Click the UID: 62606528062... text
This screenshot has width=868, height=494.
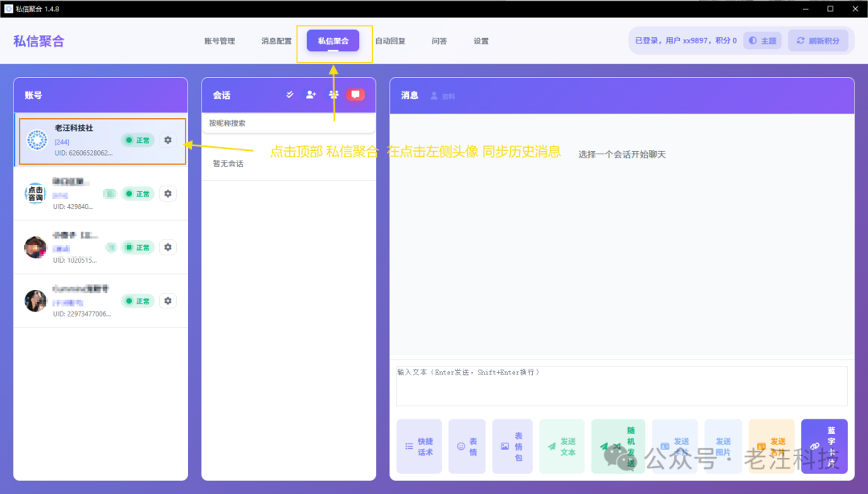click(x=84, y=153)
